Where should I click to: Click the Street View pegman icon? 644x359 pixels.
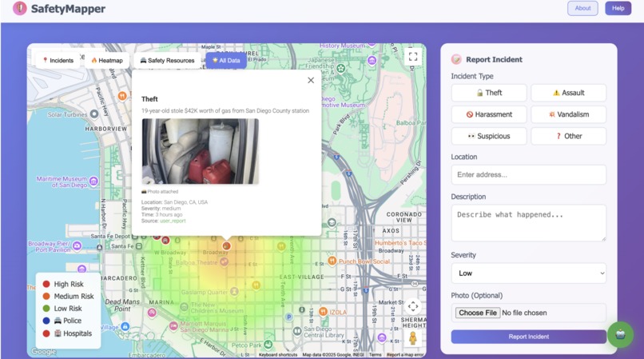pyautogui.click(x=413, y=338)
